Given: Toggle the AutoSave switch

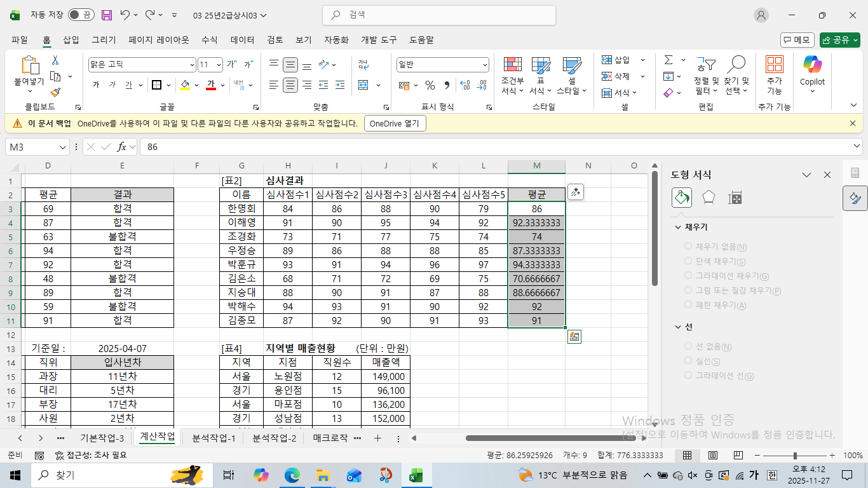Looking at the screenshot, I should pyautogui.click(x=81, y=15).
